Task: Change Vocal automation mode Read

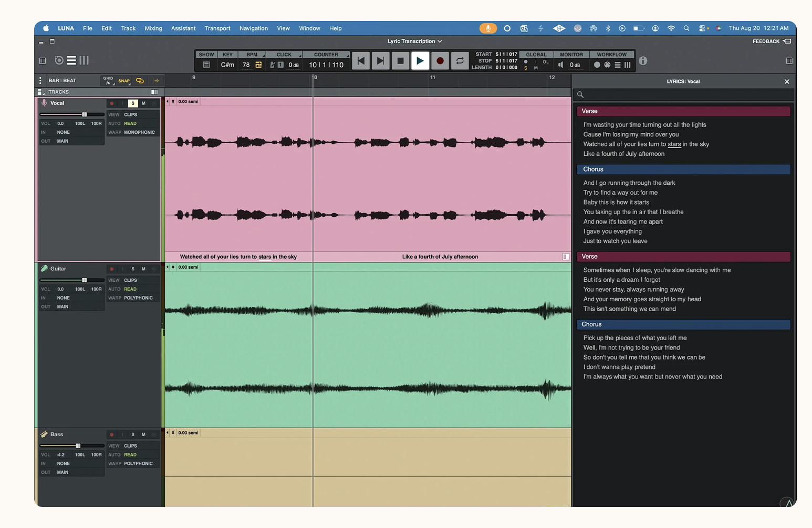Action: click(x=130, y=123)
